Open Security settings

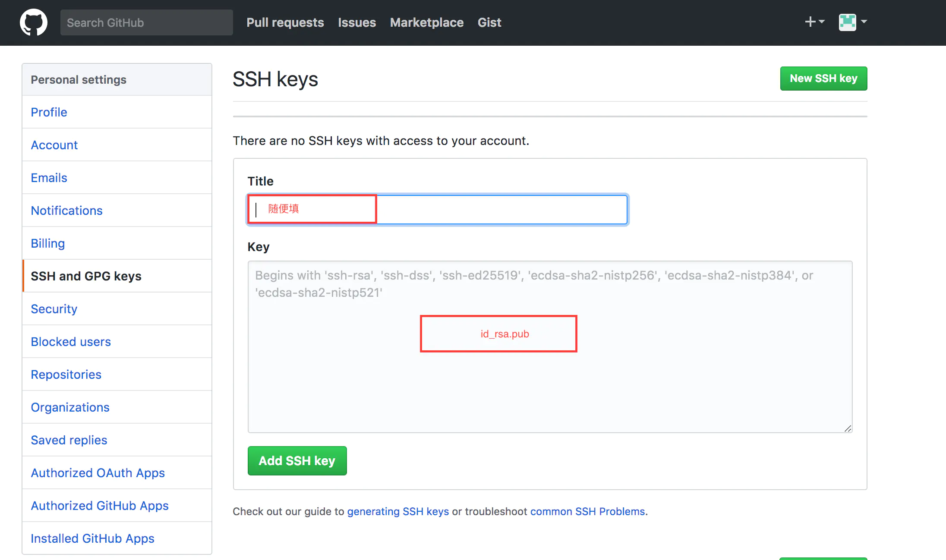click(117, 309)
